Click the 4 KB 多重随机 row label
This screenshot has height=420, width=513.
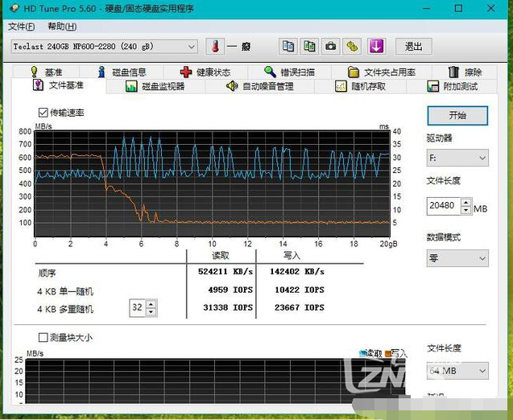tap(65, 309)
